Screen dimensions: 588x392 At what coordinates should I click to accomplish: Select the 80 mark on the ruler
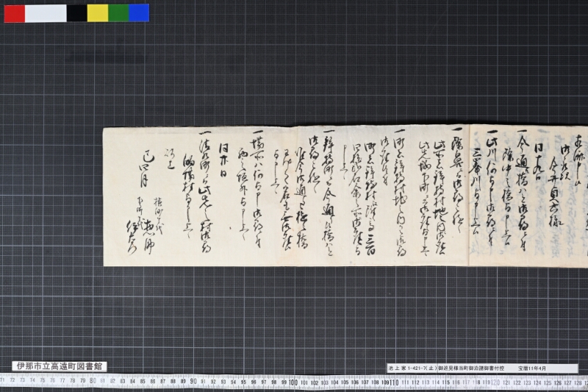click(x=93, y=380)
